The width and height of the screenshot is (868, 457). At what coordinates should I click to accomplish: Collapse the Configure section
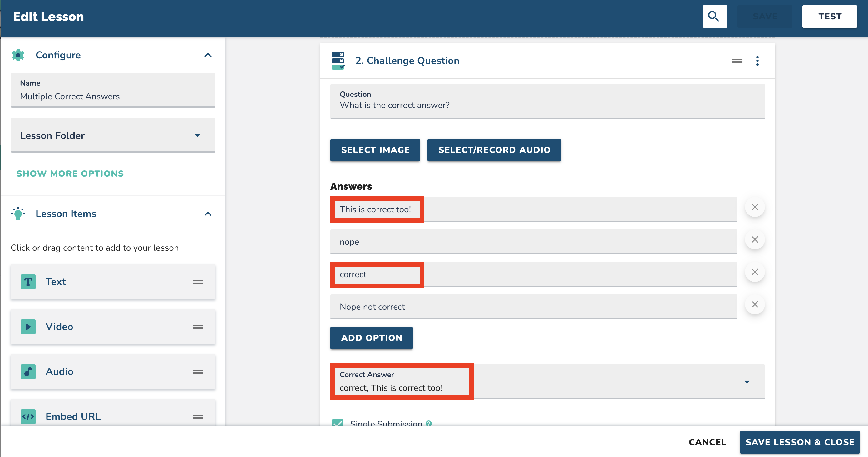[x=208, y=55]
